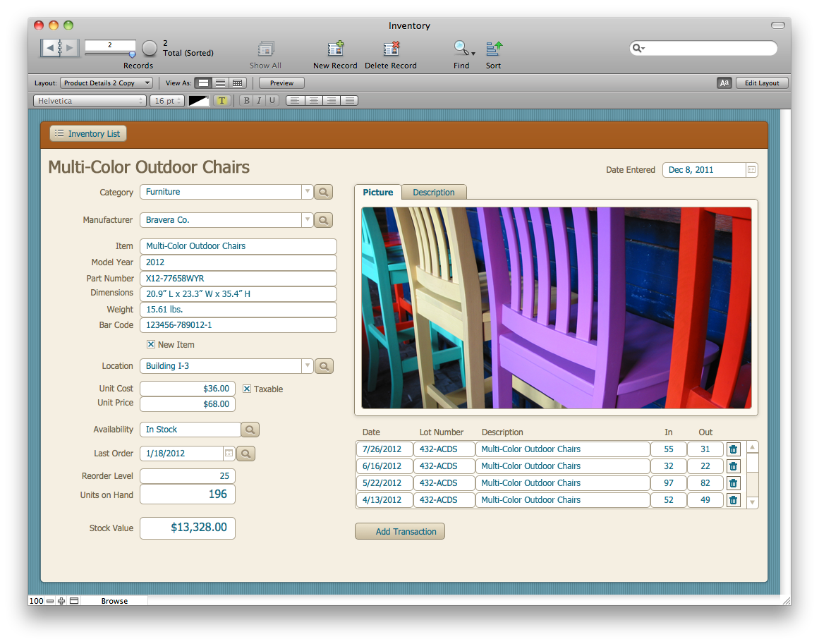819x644 pixels.
Task: Search by Manufacturer magnifier button
Action: pos(324,220)
